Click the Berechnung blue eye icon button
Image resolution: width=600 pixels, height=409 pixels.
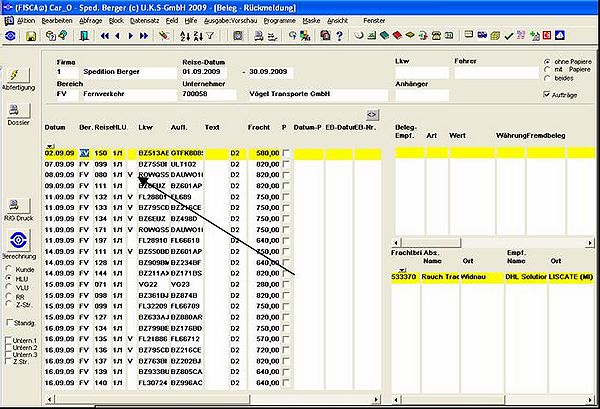(18, 240)
